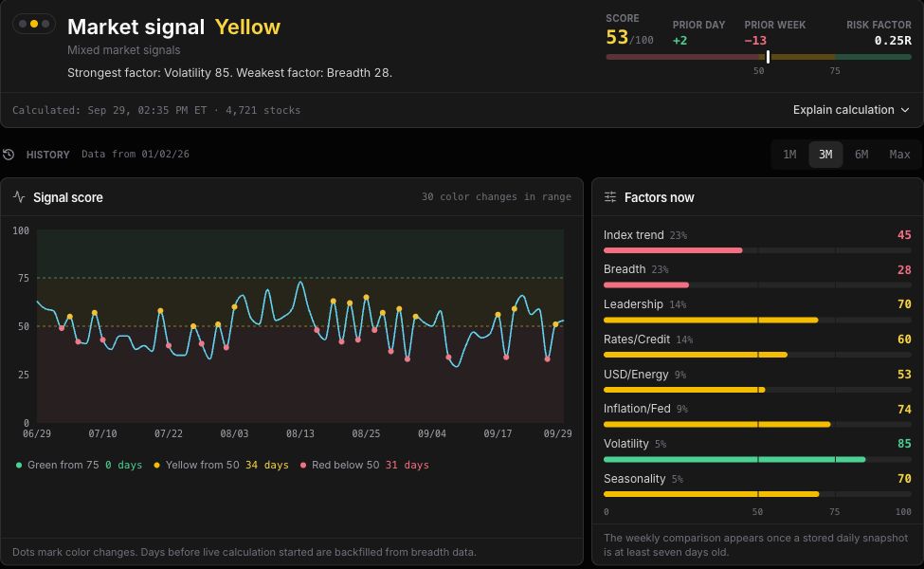
Task: Click the 75 dotted threshold line label
Action: click(24, 278)
